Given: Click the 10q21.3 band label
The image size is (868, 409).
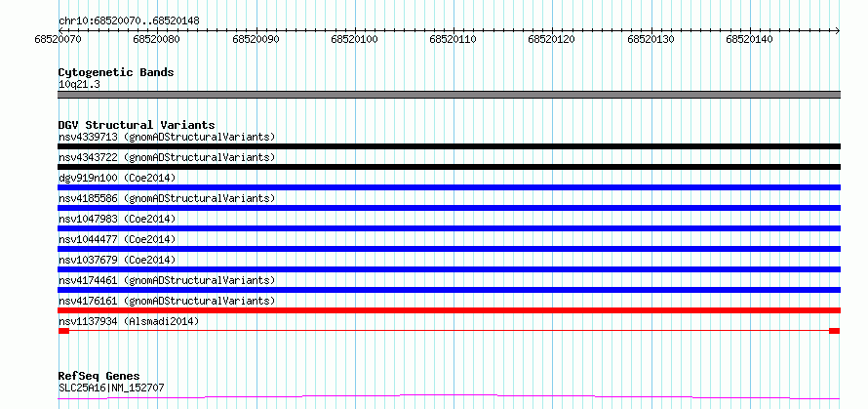Looking at the screenshot, I should (79, 85).
